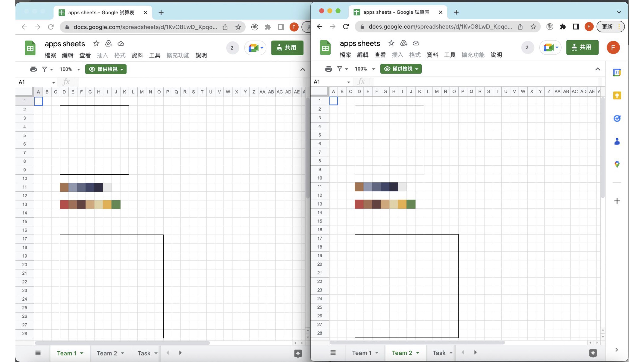Open Google Keep in the side panel
Screen dimensions: 644x362
[x=617, y=95]
